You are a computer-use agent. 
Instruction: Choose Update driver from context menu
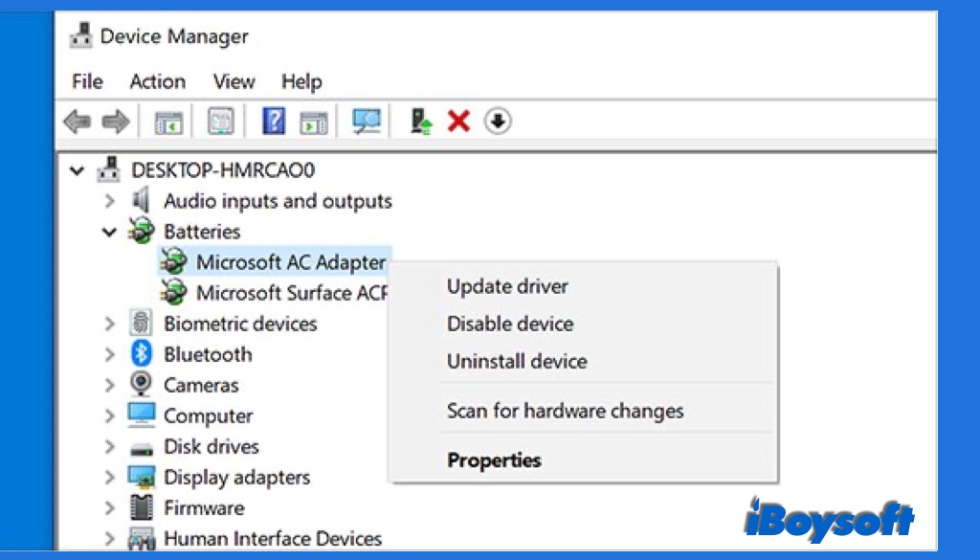pyautogui.click(x=507, y=286)
